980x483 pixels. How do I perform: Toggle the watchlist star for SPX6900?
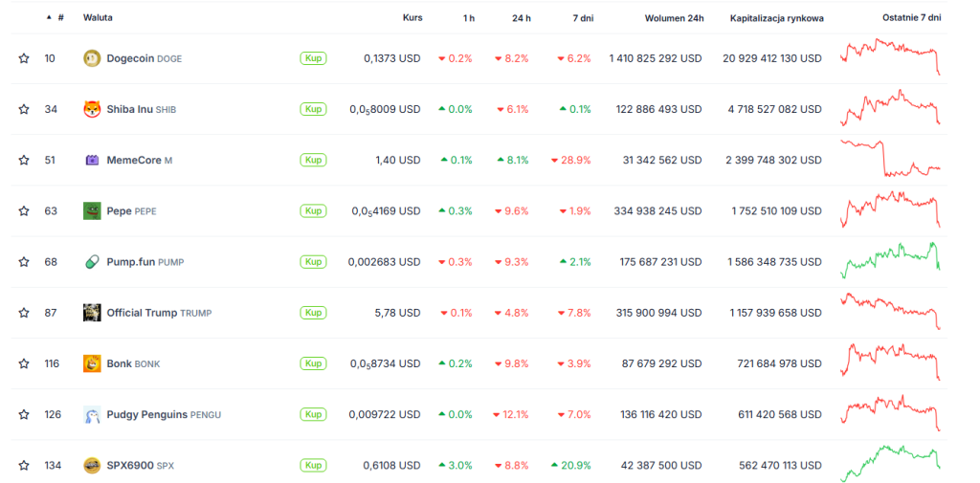pyautogui.click(x=24, y=466)
